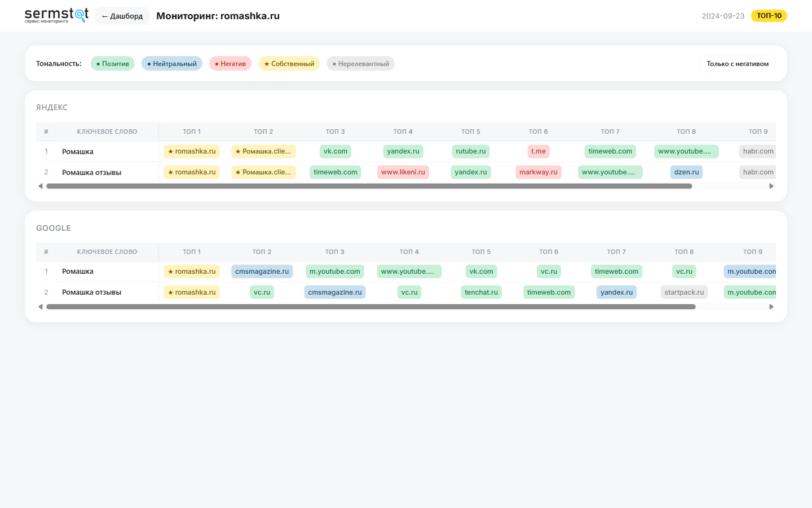Open vk.com in Яндекс Ромашка row

(x=336, y=151)
